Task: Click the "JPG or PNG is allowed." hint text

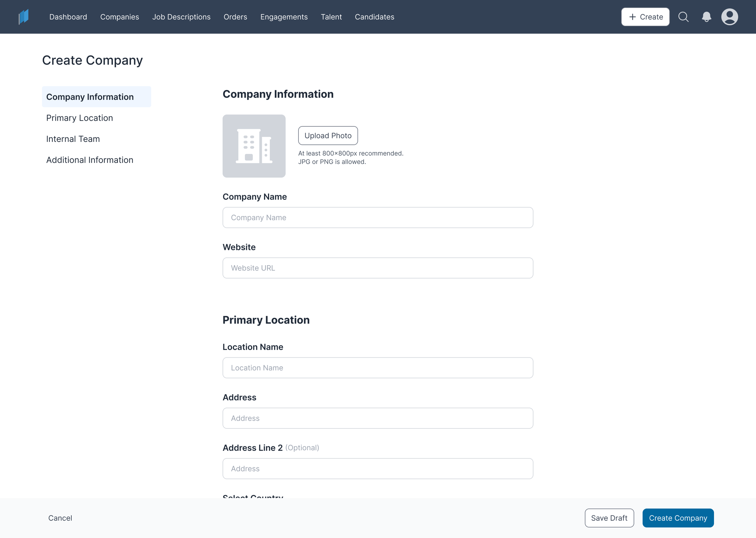Action: click(x=332, y=162)
